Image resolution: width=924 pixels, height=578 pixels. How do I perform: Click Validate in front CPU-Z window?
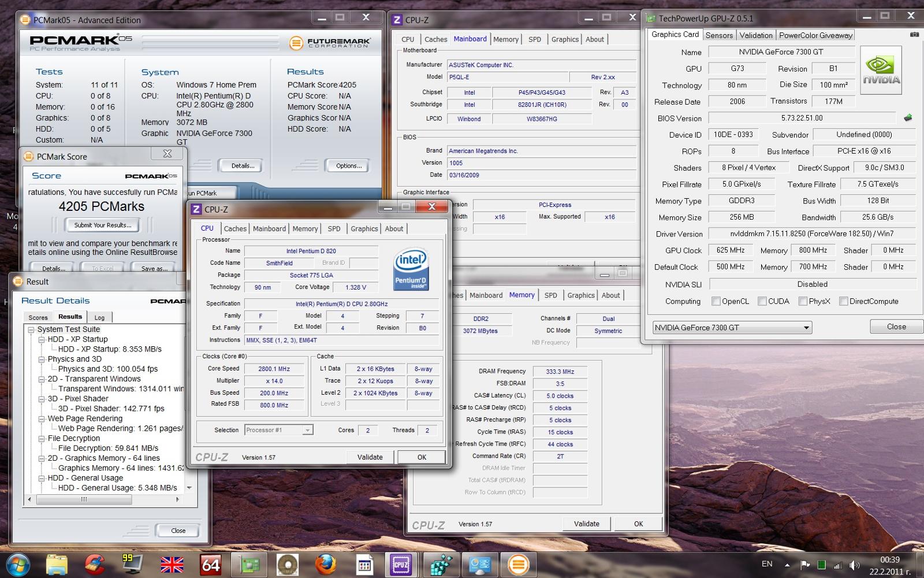pos(370,457)
